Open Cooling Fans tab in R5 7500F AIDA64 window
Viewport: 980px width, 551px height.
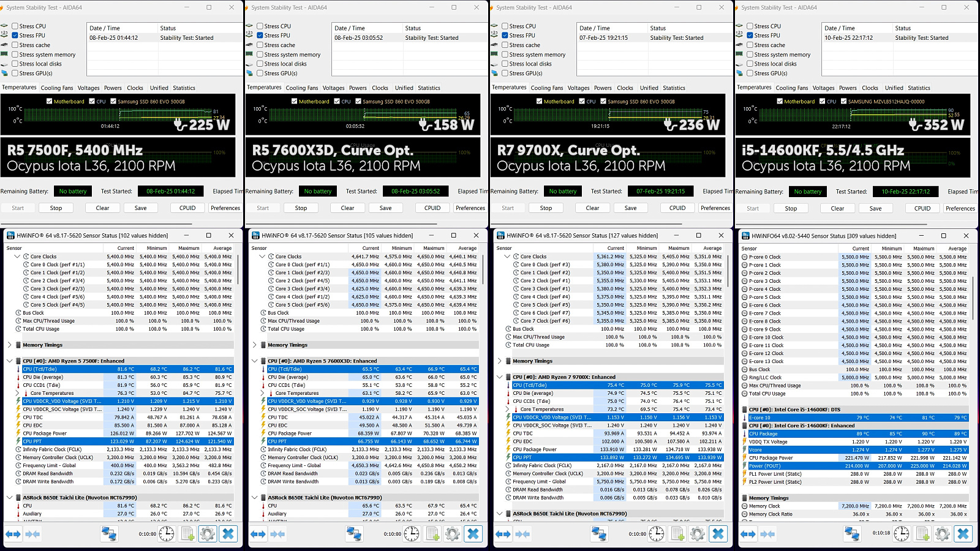pos(57,88)
